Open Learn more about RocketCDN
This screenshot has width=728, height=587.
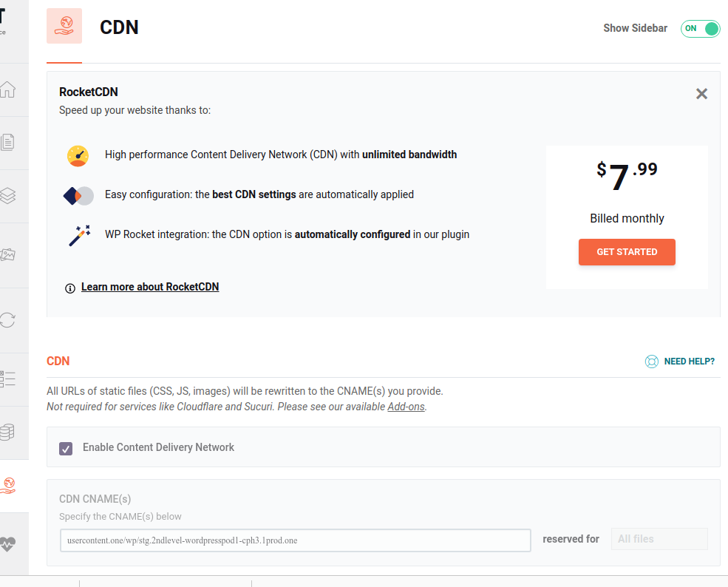pyautogui.click(x=150, y=287)
